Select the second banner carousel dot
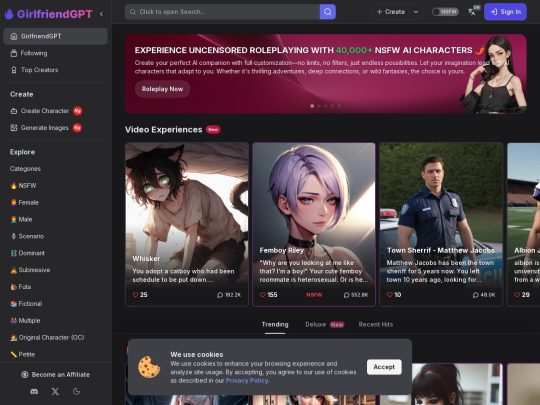Screen dimensions: 540x405 click(319, 106)
